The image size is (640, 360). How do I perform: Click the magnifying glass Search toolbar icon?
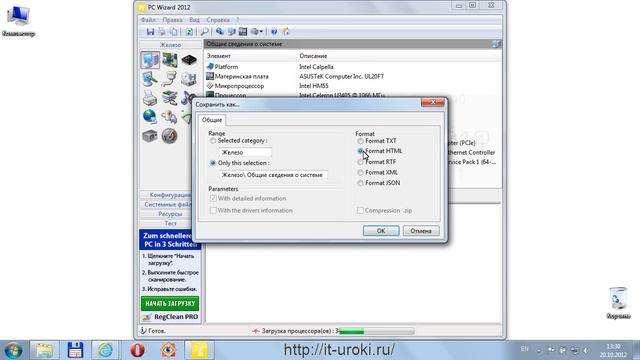tap(204, 32)
